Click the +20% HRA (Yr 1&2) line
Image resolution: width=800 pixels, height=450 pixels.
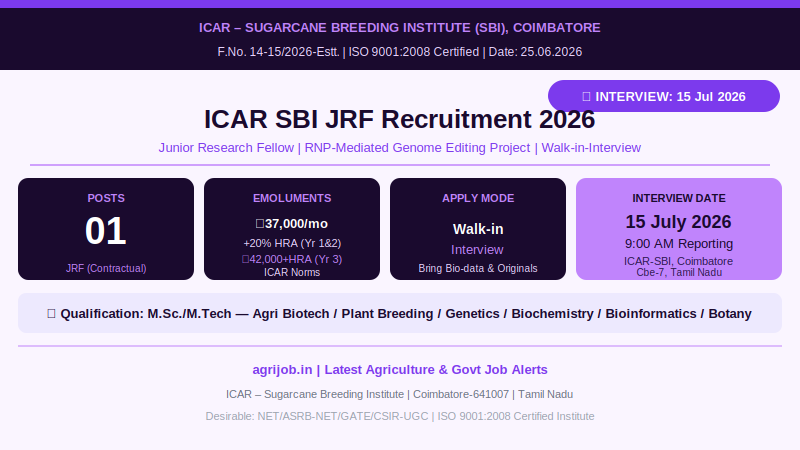[292, 243]
